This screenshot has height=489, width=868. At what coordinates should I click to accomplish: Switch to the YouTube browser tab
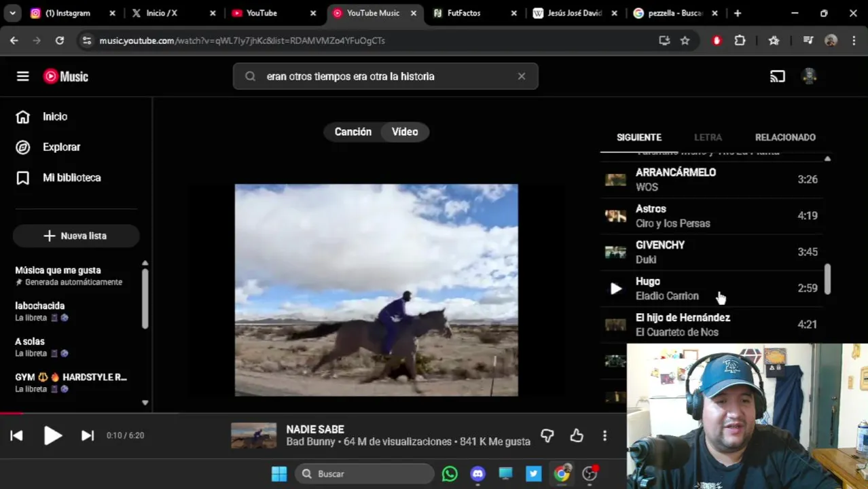point(274,13)
